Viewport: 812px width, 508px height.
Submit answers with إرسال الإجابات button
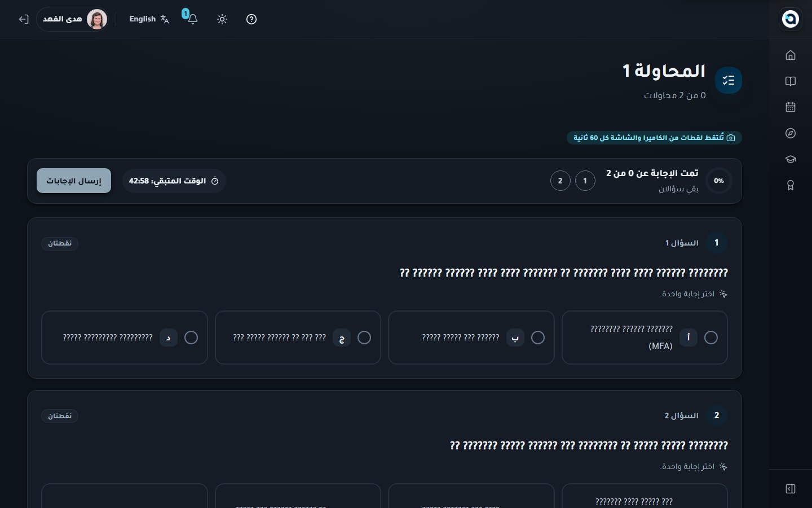click(x=74, y=181)
